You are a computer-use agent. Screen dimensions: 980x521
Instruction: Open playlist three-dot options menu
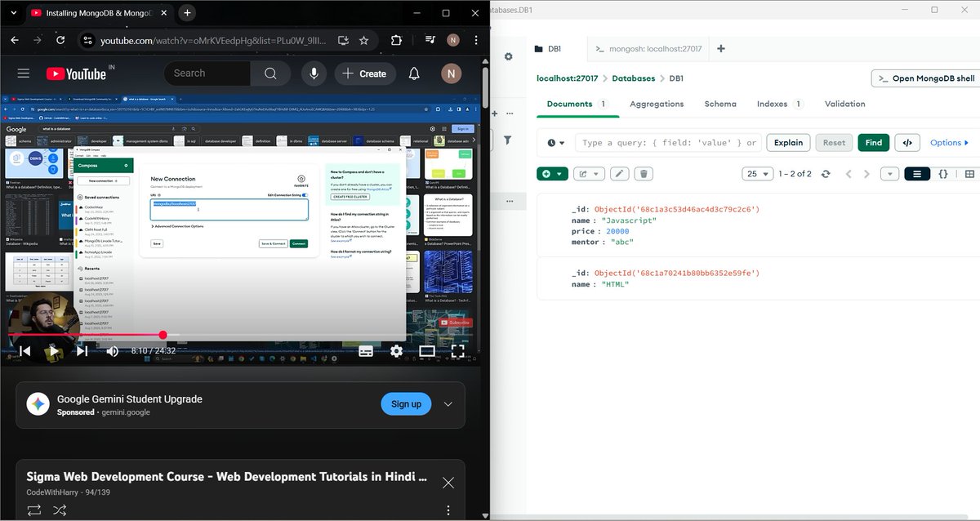pyautogui.click(x=448, y=511)
